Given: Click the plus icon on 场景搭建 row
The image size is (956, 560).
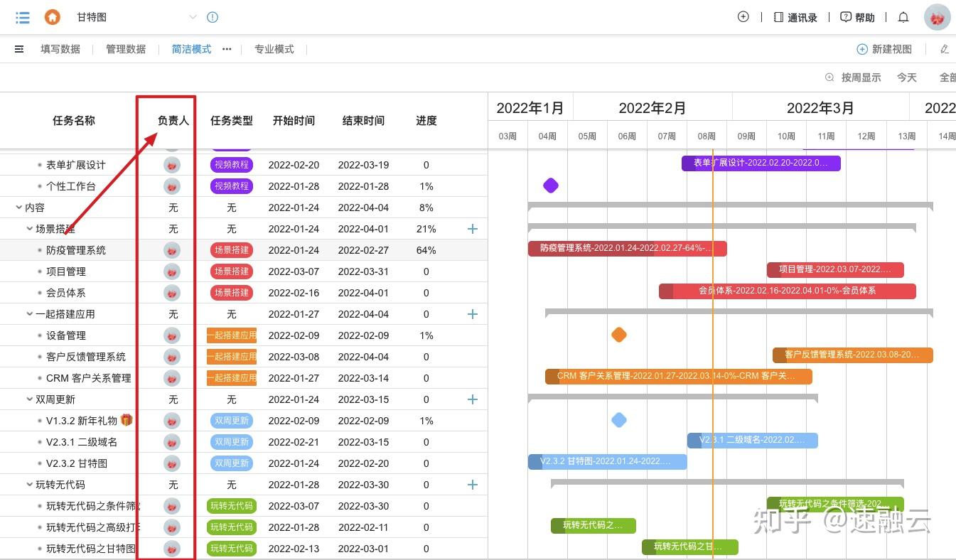Looking at the screenshot, I should click(472, 229).
